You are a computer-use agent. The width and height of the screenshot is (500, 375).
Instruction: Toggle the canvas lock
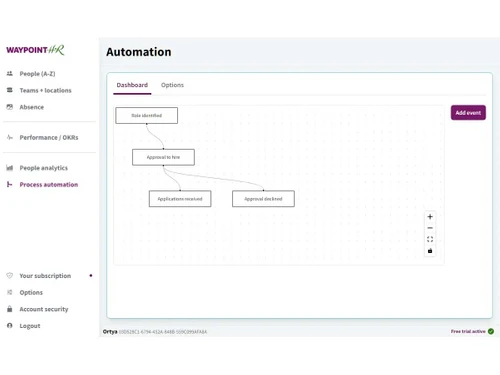(430, 251)
